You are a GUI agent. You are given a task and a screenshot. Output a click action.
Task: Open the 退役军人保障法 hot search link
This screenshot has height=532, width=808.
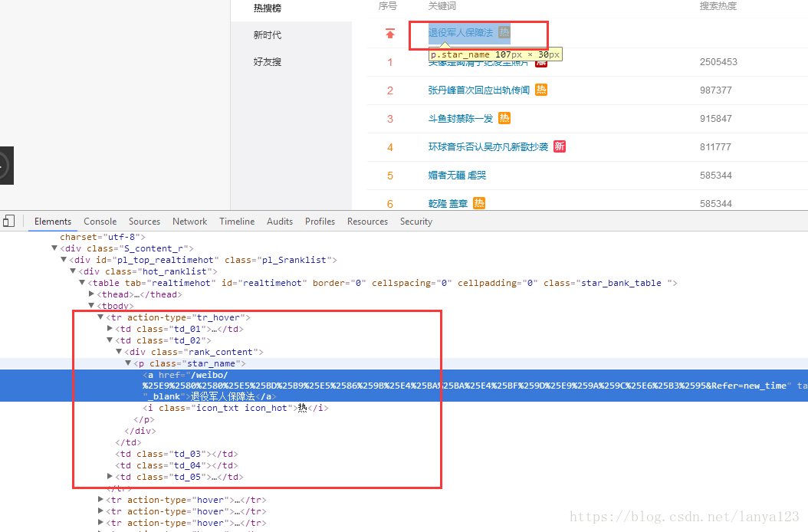point(461,32)
